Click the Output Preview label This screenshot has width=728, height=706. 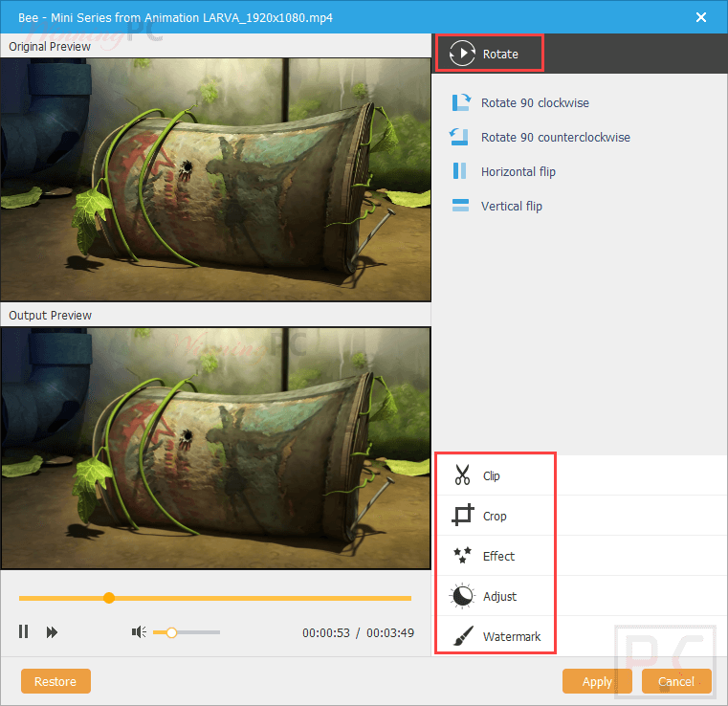click(50, 315)
